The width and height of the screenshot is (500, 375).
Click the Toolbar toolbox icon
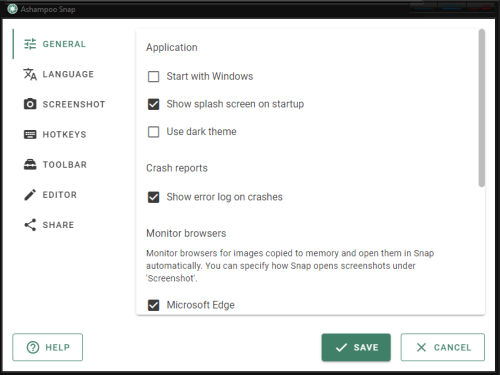click(x=30, y=164)
